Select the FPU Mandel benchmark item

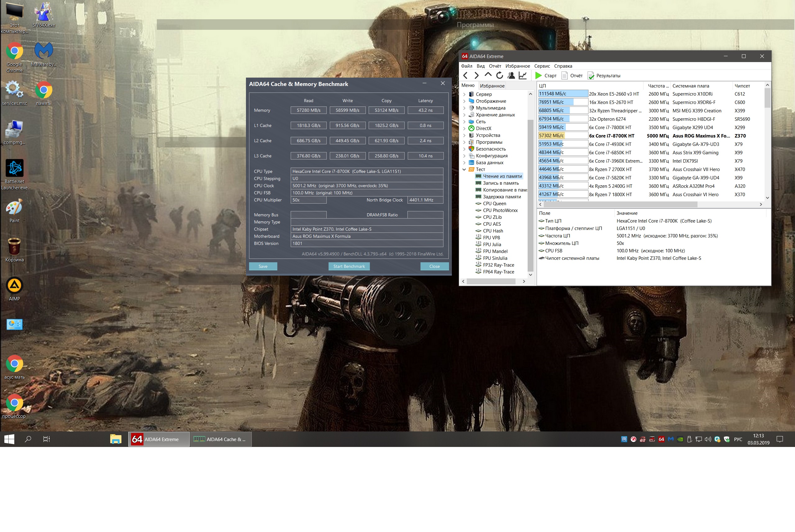click(x=495, y=251)
